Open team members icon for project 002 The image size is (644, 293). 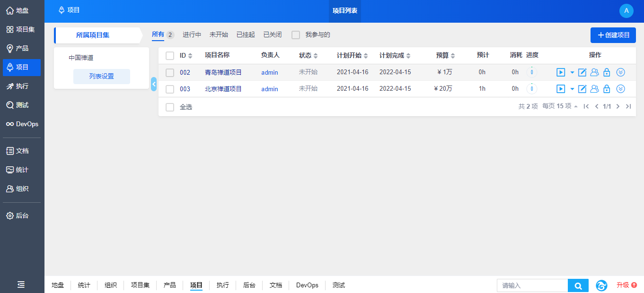point(594,72)
